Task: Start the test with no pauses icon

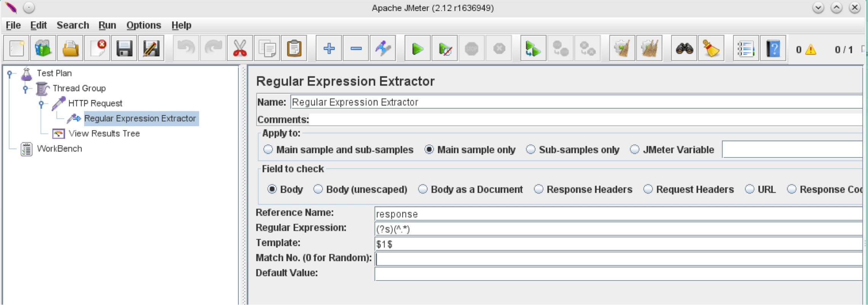Action: 445,49
